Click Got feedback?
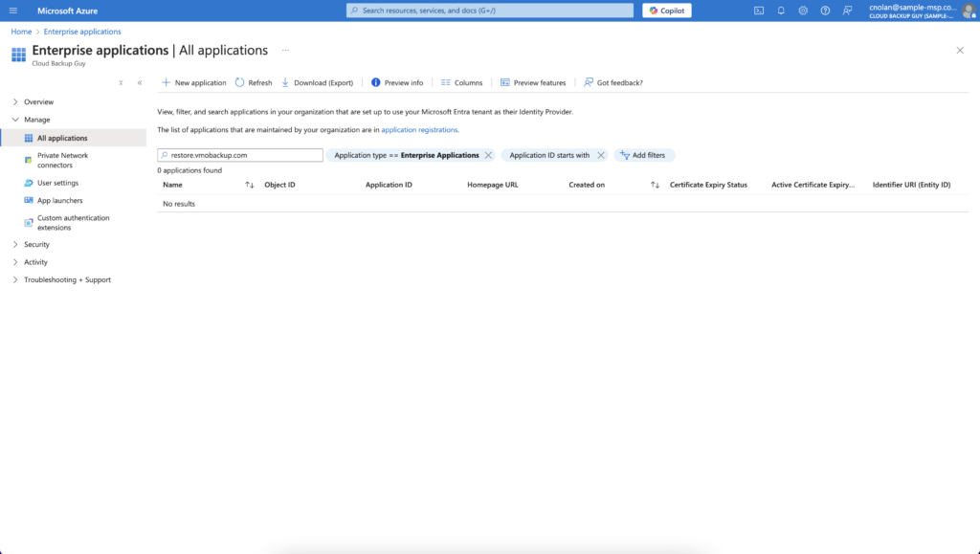The image size is (980, 554). pyautogui.click(x=613, y=82)
